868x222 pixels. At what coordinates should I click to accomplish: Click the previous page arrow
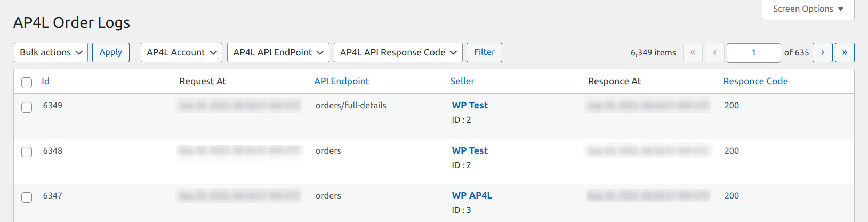(714, 52)
